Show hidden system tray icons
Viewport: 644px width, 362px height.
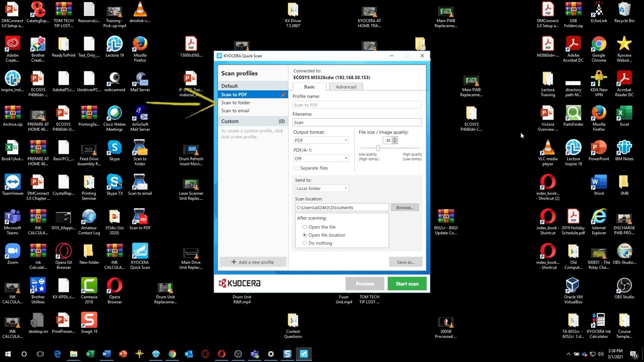click(x=569, y=354)
